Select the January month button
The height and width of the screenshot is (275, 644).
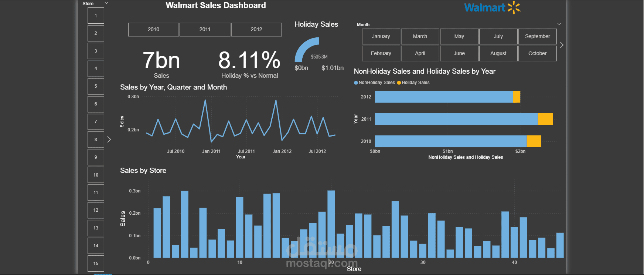coord(381,37)
